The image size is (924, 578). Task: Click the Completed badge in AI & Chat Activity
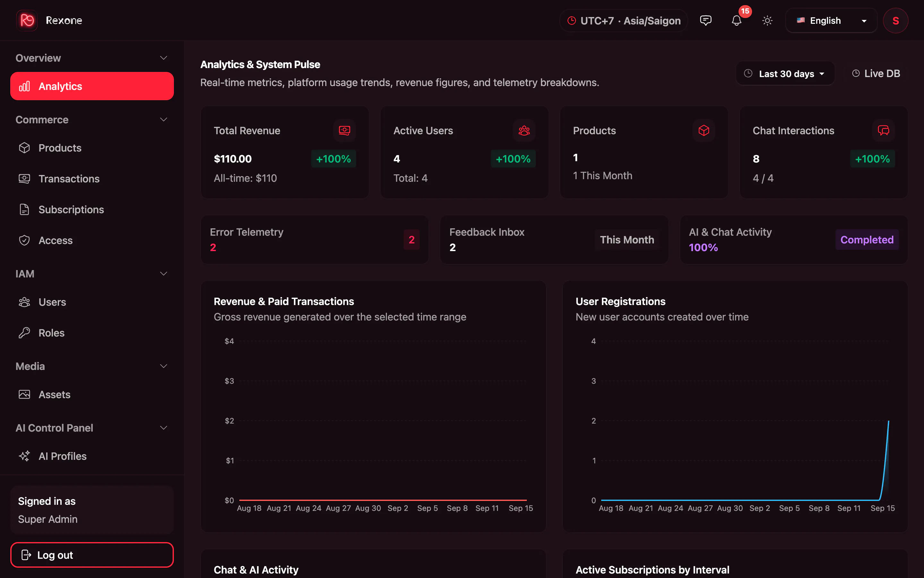coord(867,240)
